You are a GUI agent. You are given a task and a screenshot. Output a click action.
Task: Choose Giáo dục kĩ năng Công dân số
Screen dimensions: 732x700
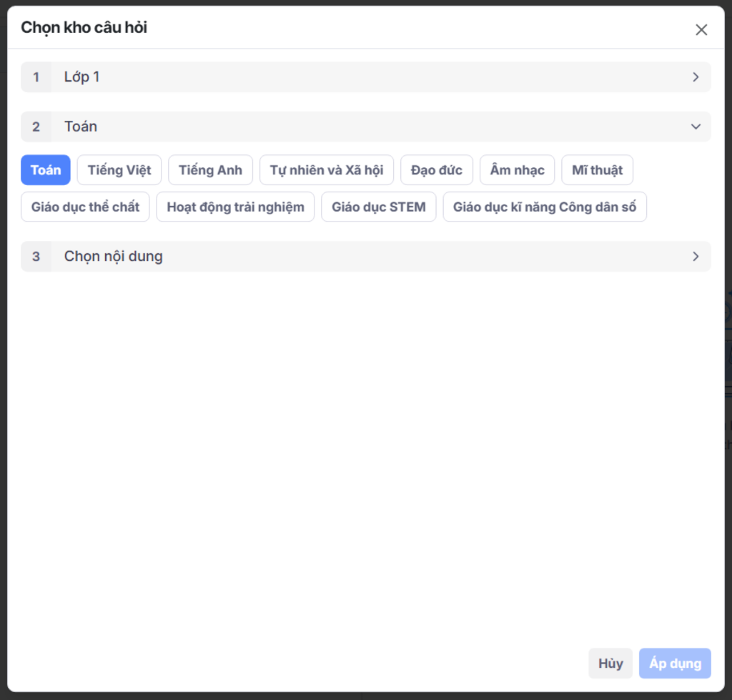(544, 207)
